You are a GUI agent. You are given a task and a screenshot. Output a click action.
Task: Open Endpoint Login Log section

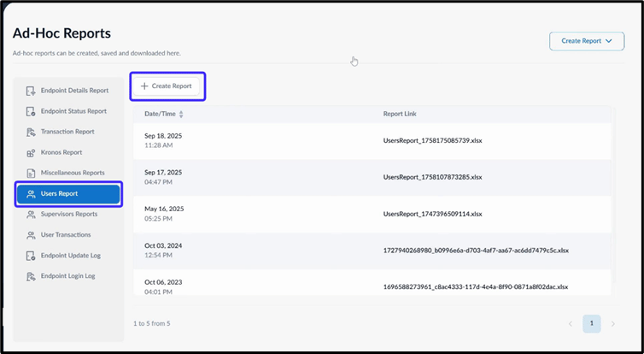(68, 276)
